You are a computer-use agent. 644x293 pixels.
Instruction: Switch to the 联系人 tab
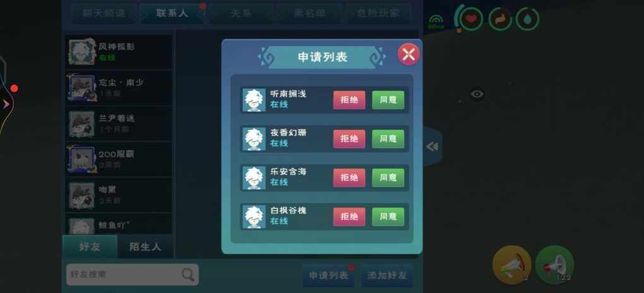pos(172,13)
